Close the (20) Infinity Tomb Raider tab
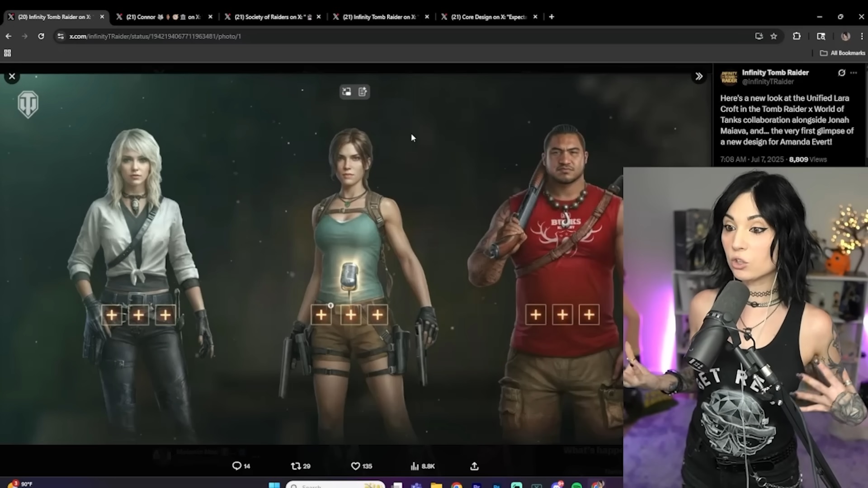 [x=102, y=17]
